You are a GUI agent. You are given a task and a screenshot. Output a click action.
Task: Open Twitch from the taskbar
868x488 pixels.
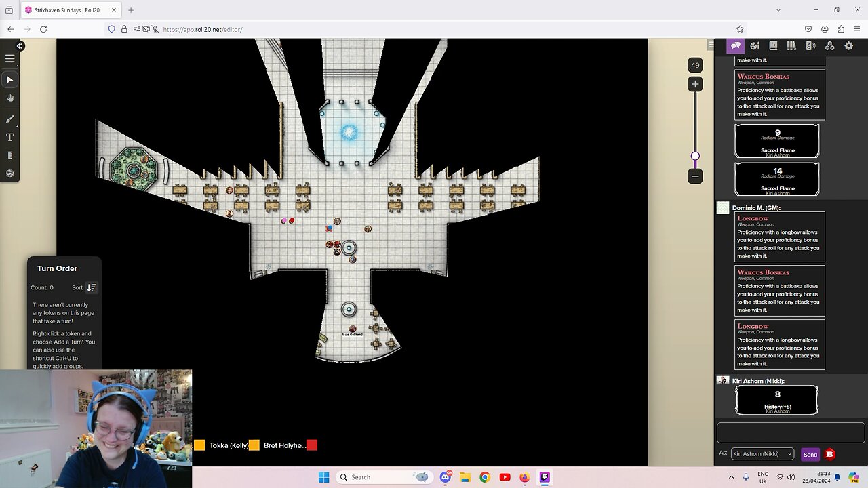pos(545,477)
